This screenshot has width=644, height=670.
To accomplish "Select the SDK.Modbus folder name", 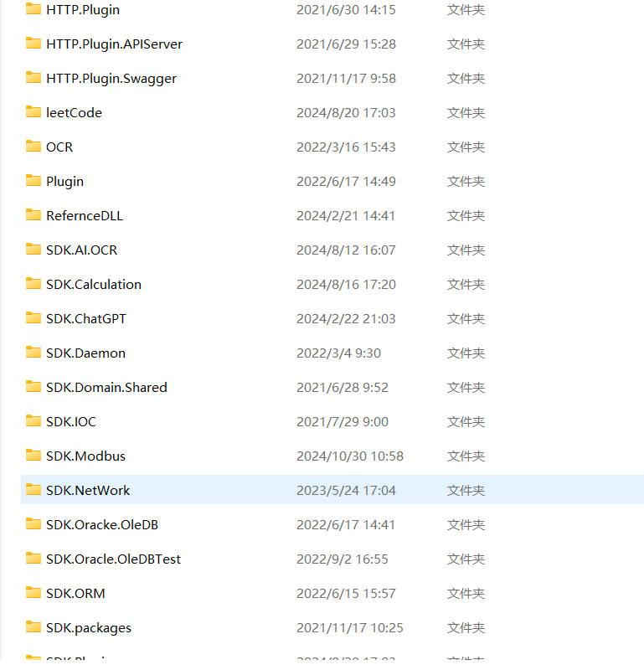I will coord(86,456).
